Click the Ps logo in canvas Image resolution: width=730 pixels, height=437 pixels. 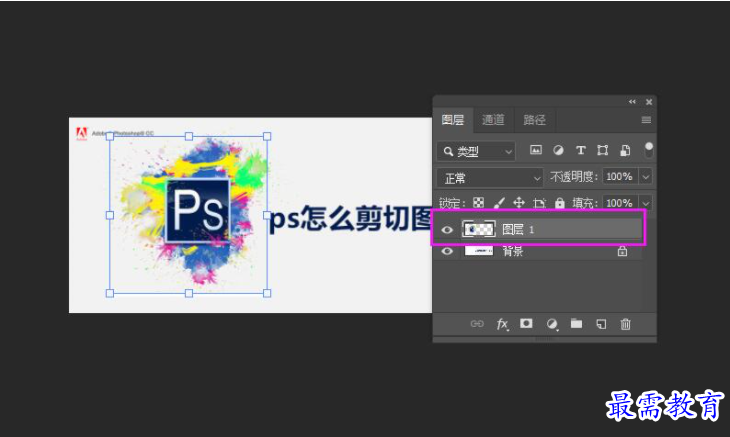(x=198, y=210)
